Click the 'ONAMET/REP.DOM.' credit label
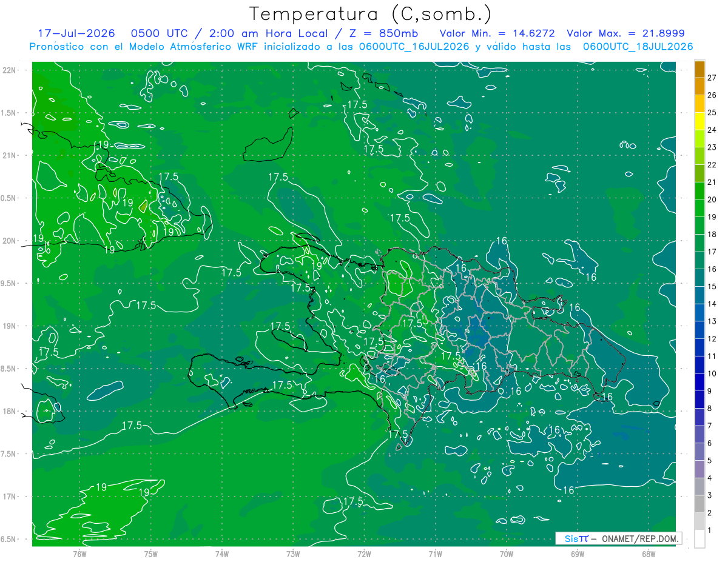Viewport: 728px width, 562px height. (x=639, y=538)
